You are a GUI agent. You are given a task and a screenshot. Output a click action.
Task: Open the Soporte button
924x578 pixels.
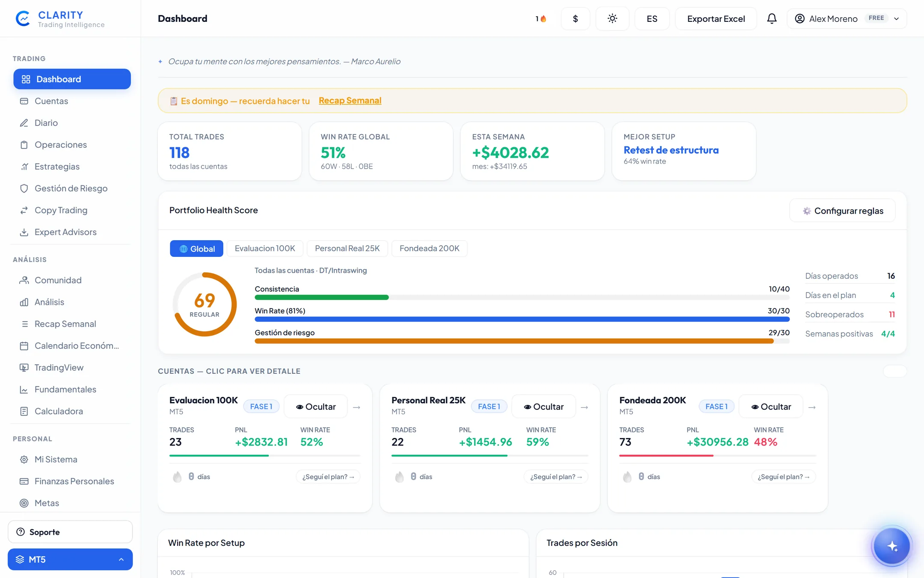coord(70,532)
